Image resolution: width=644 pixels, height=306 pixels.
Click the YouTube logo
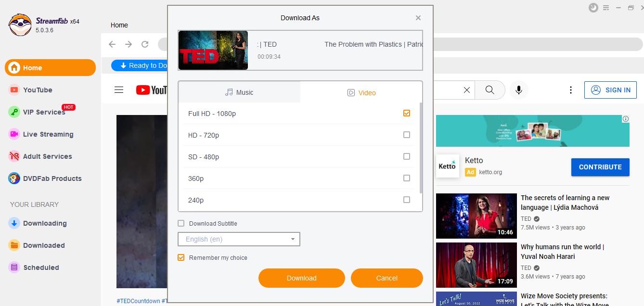(x=152, y=90)
